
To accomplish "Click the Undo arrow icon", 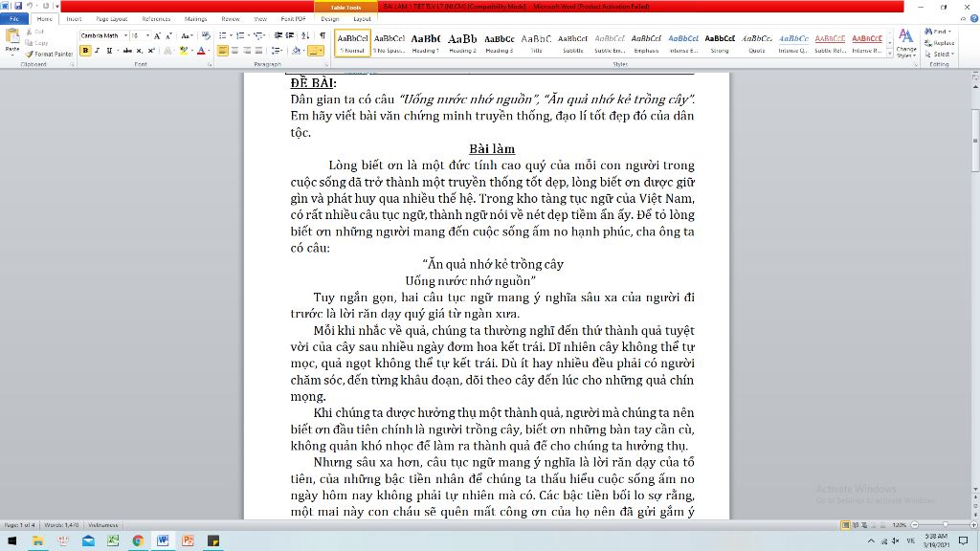I will click(x=30, y=7).
